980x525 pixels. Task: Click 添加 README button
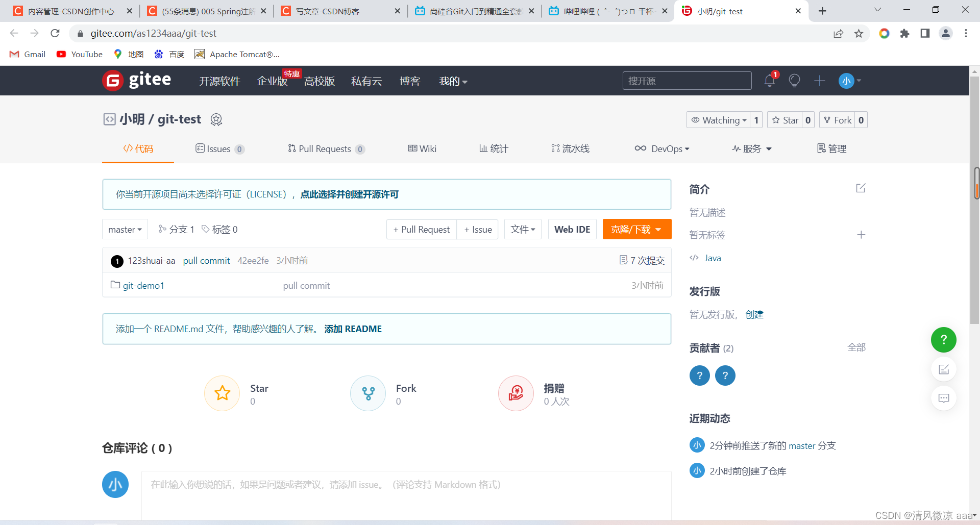pos(353,329)
